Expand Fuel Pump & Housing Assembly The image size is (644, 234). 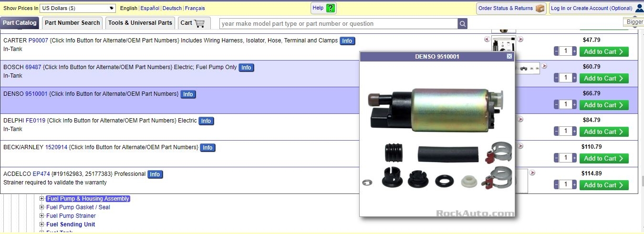[42, 199]
